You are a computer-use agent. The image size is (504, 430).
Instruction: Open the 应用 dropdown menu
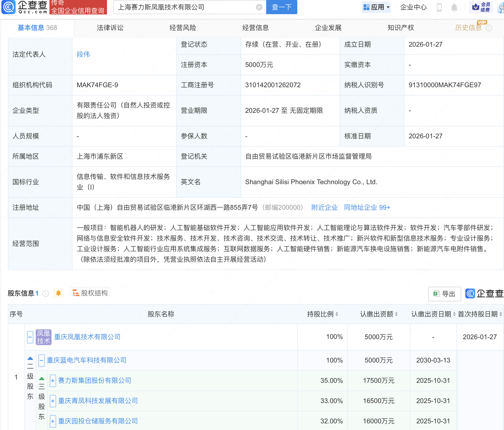click(x=376, y=7)
